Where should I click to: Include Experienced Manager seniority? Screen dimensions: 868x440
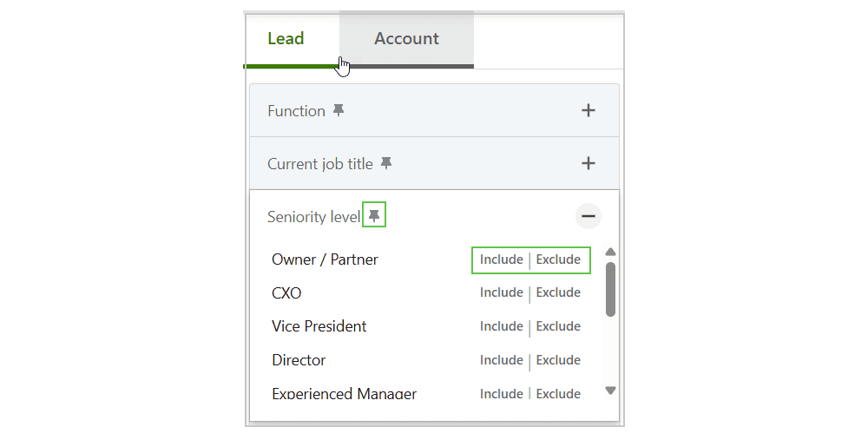[502, 393]
